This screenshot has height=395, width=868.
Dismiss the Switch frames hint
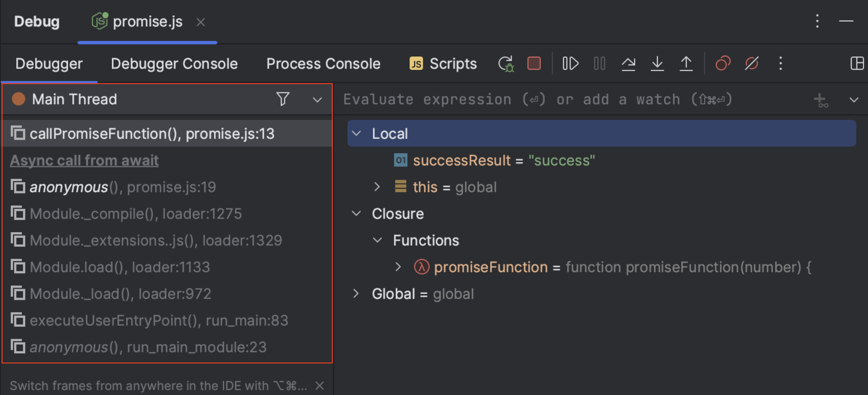(319, 385)
